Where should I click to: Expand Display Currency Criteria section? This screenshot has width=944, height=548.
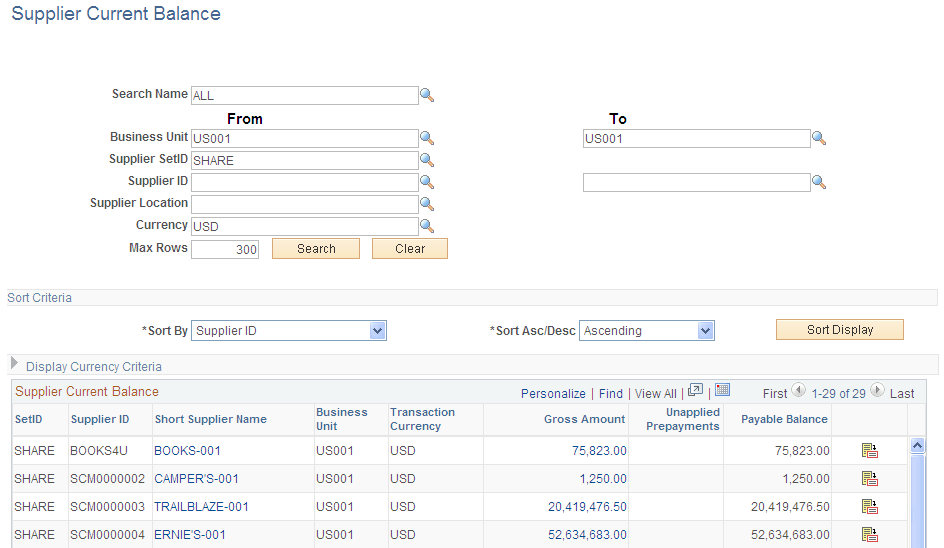point(14,364)
